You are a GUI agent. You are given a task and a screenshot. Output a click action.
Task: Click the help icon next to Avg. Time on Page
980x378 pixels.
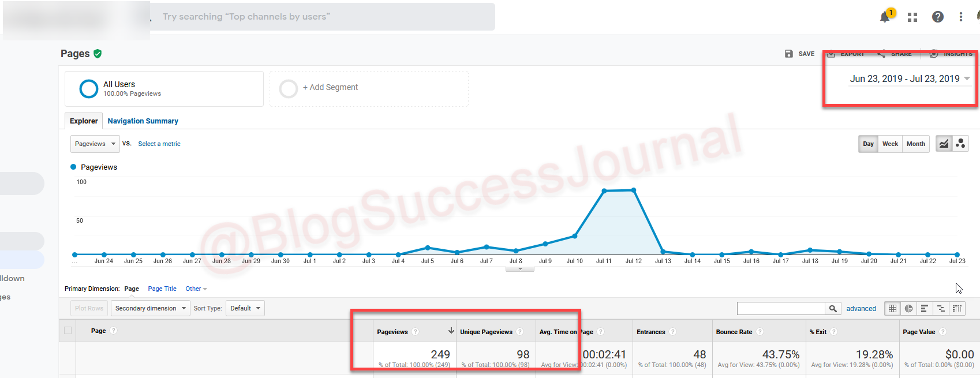click(601, 332)
